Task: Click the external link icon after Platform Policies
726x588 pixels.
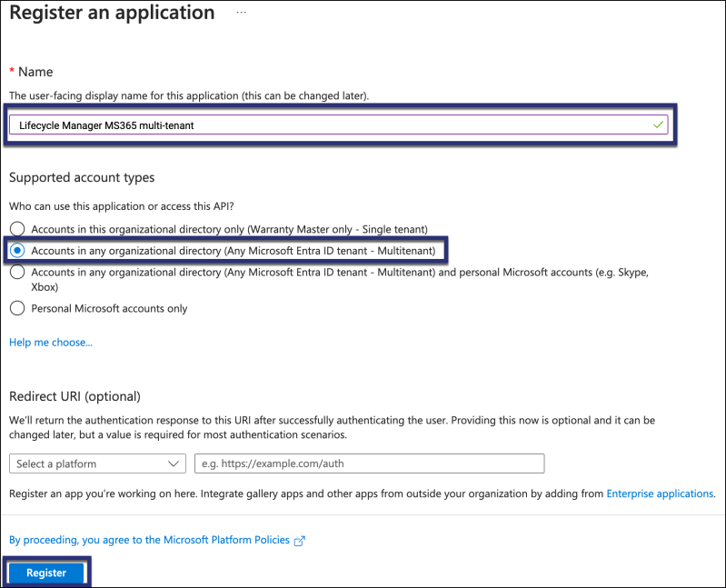Action: coord(300,541)
